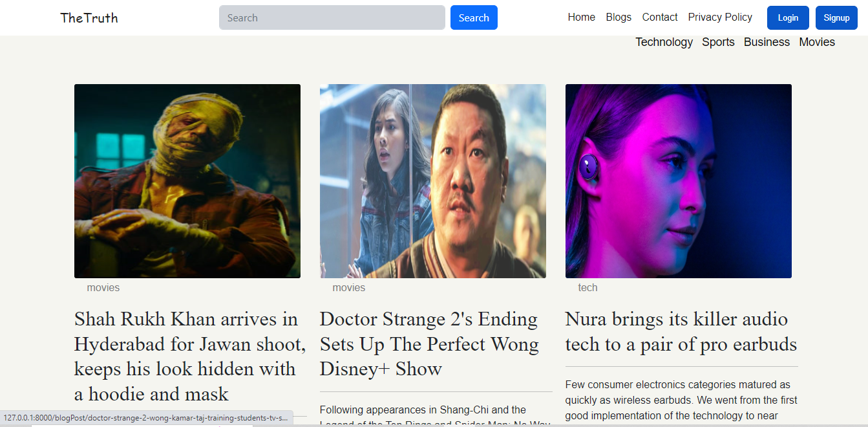Screen dimensions: 868x427
Task: Click the movies tag under Shah Rukh Khan image
Action: pyautogui.click(x=103, y=288)
